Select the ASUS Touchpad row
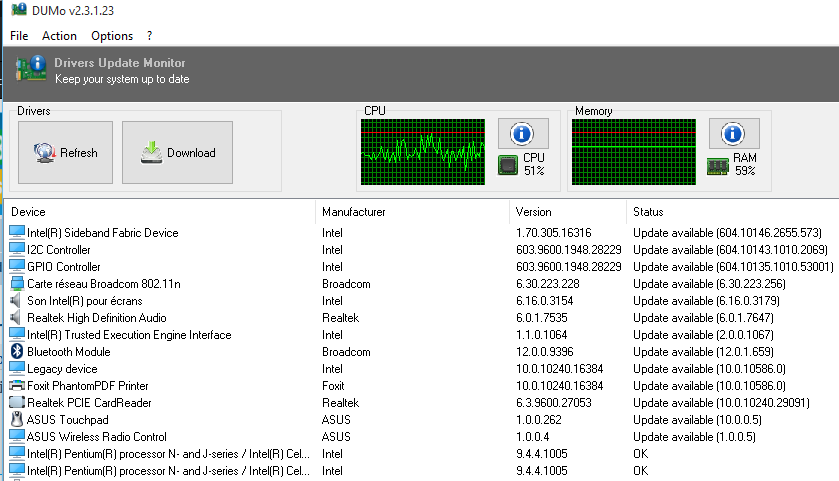839x481 pixels. (x=421, y=420)
